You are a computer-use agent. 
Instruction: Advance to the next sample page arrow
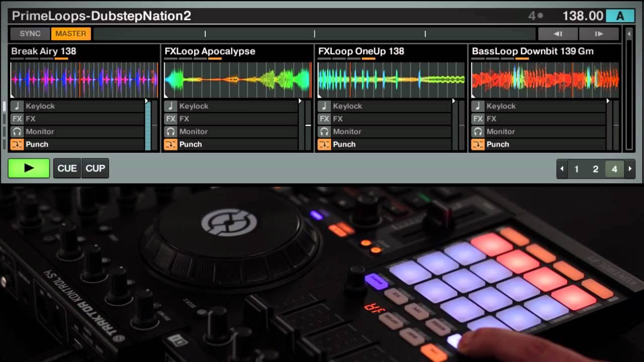pyautogui.click(x=630, y=169)
